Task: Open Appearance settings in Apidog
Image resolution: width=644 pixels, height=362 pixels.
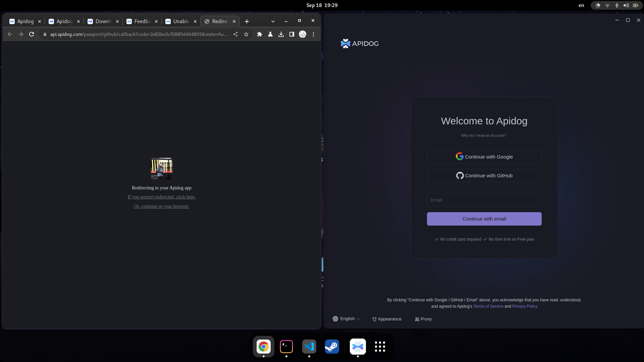Action: (x=387, y=319)
